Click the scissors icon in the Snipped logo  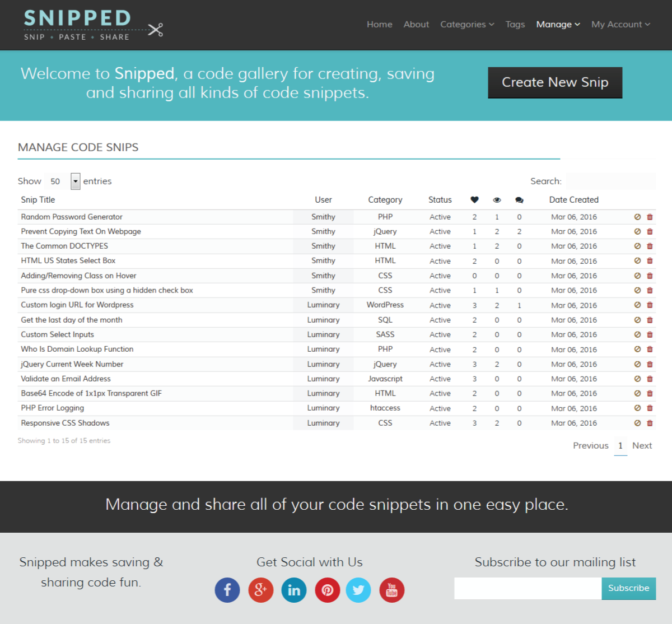point(155,29)
